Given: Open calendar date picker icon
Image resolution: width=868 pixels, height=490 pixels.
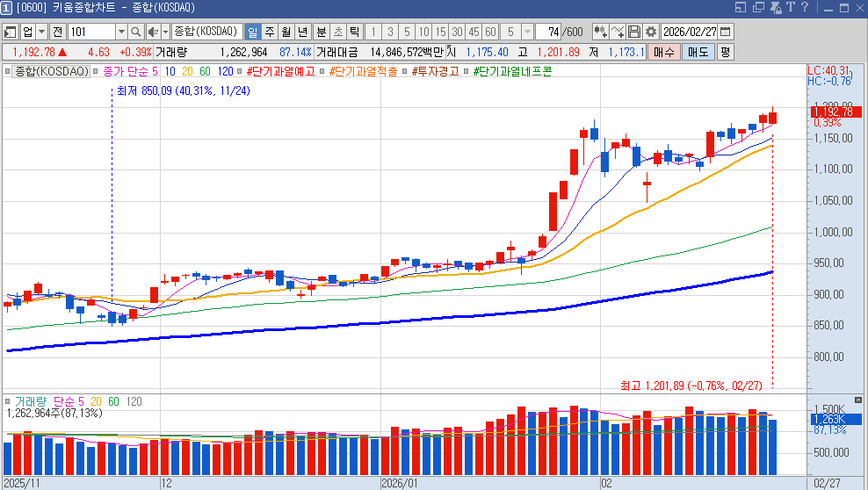Looking at the screenshot, I should [x=725, y=32].
